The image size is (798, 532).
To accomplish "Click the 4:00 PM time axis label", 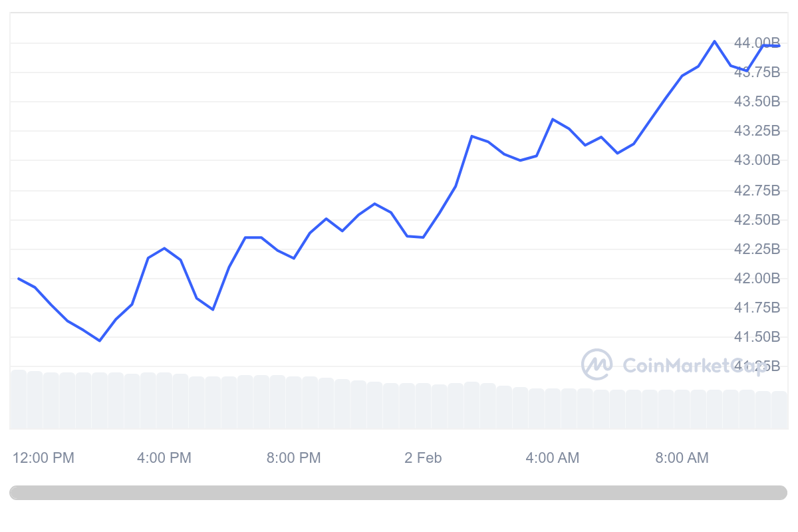I will (x=164, y=458).
